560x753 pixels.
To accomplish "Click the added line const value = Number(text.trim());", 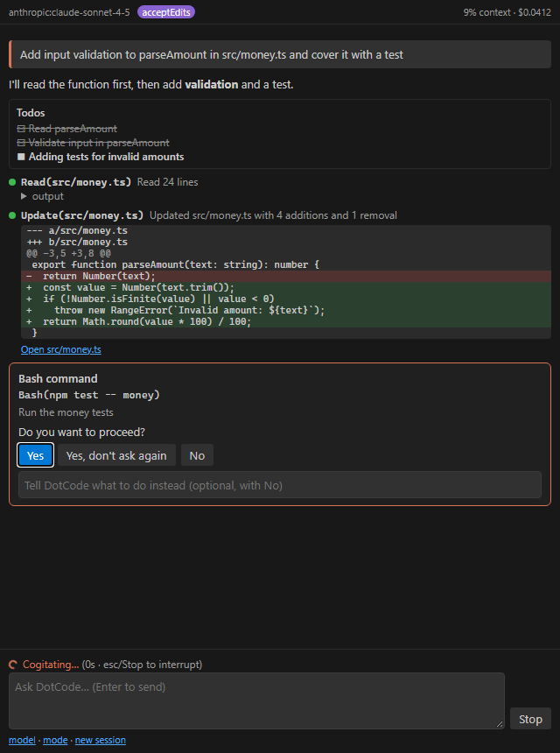I will point(286,288).
